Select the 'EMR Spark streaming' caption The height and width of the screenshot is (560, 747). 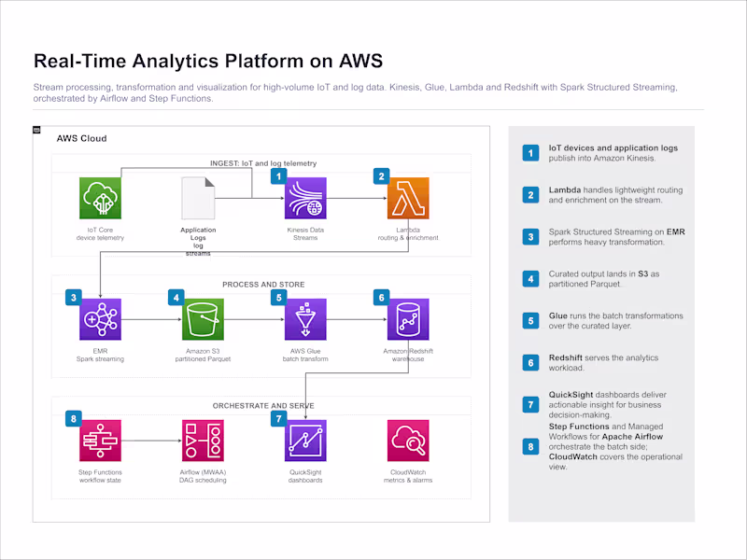tap(100, 355)
